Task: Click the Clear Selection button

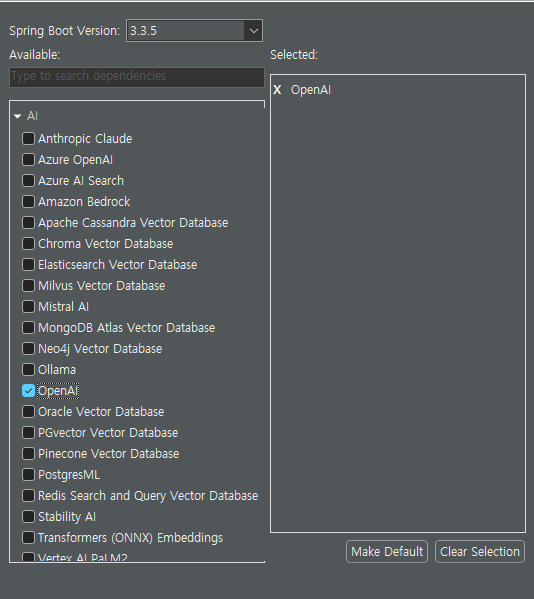Action: click(x=480, y=552)
